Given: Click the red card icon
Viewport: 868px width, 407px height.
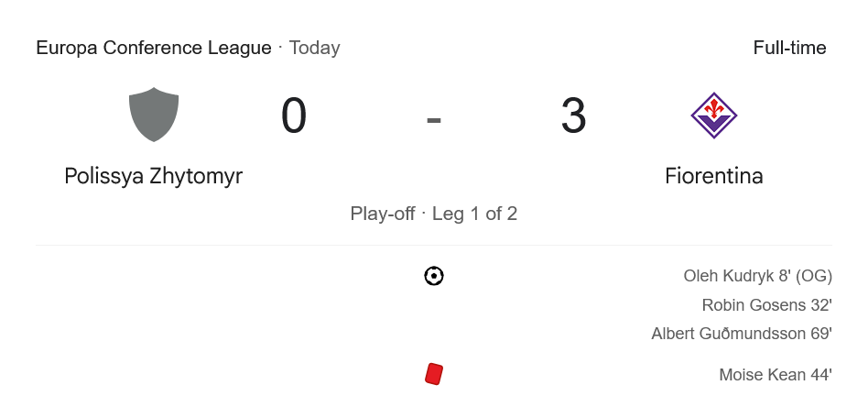Looking at the screenshot, I should (434, 374).
